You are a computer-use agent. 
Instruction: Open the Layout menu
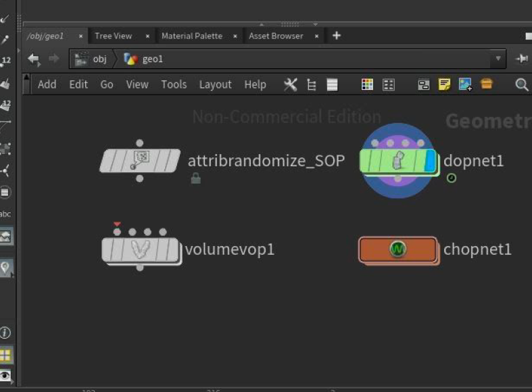tap(216, 84)
